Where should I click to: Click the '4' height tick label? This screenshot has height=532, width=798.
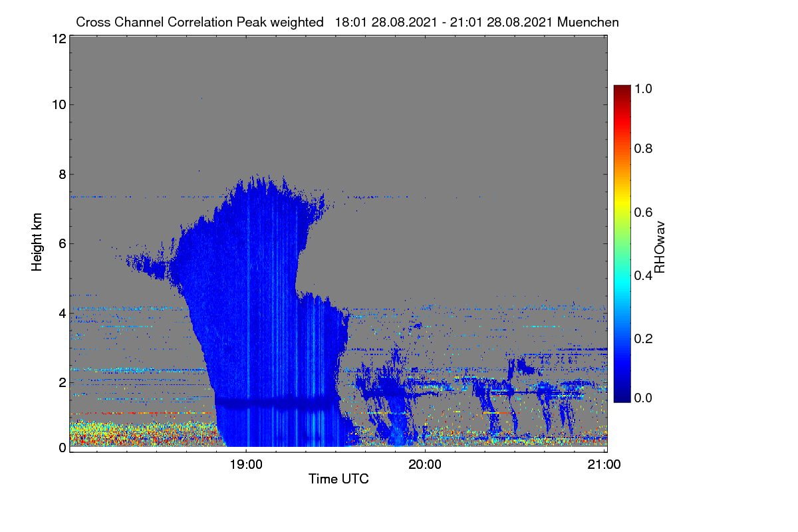point(62,313)
